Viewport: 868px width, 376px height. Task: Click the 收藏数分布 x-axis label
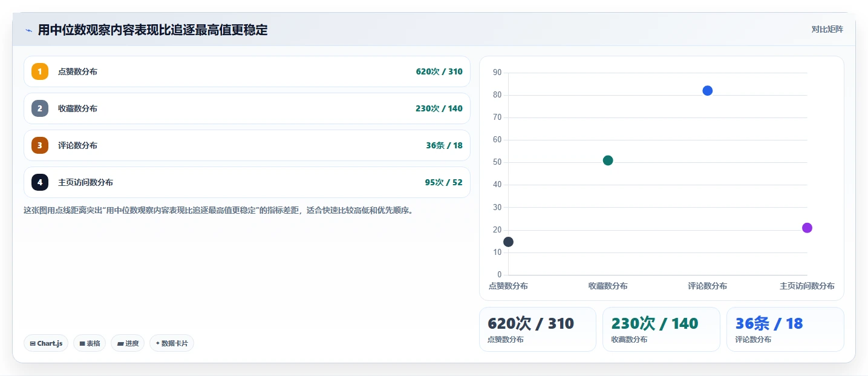click(608, 286)
